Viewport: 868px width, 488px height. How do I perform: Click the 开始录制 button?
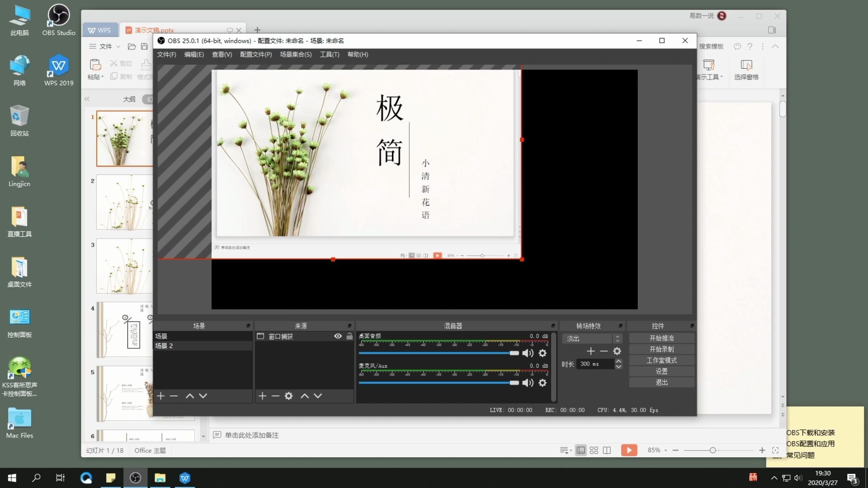(661, 349)
